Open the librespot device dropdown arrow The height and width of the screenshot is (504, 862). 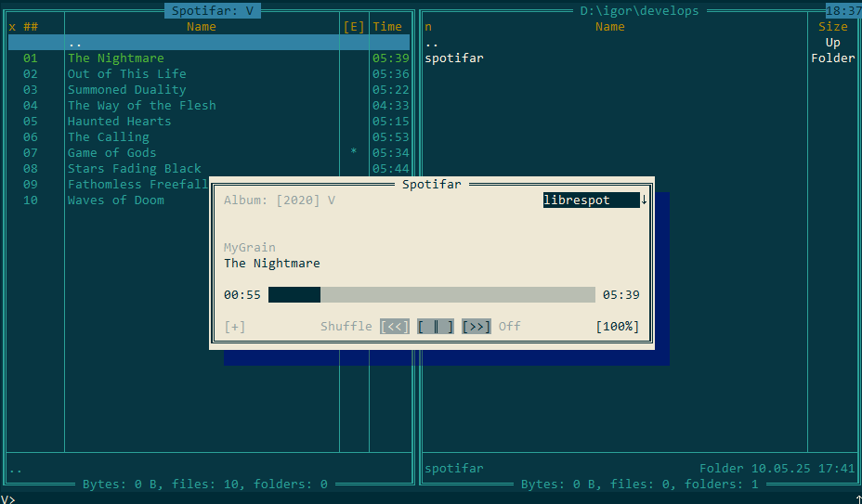[x=644, y=200]
